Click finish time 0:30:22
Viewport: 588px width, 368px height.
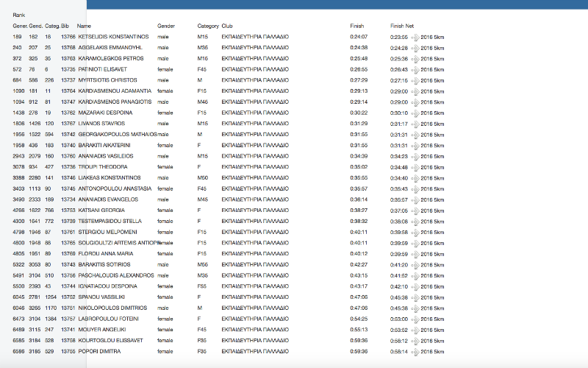[x=359, y=113]
